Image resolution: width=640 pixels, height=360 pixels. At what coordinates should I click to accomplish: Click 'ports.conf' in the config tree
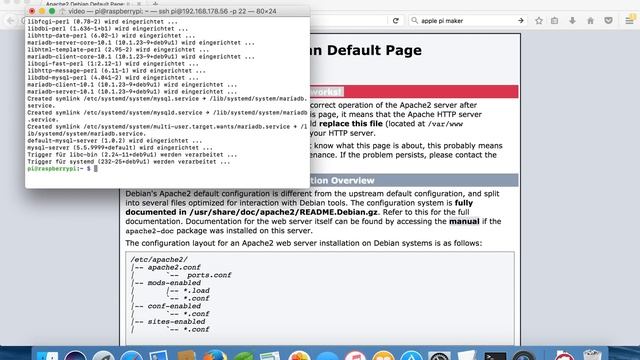tap(209, 275)
